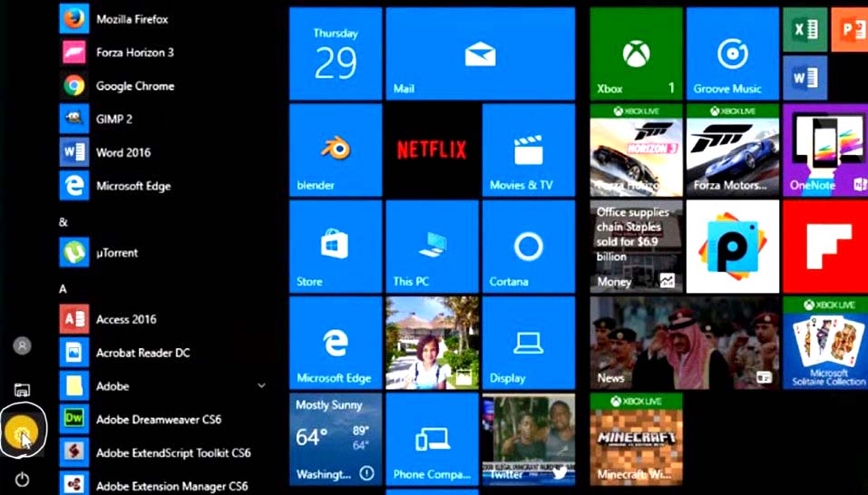Expand the Adobe folder chevron

261,386
